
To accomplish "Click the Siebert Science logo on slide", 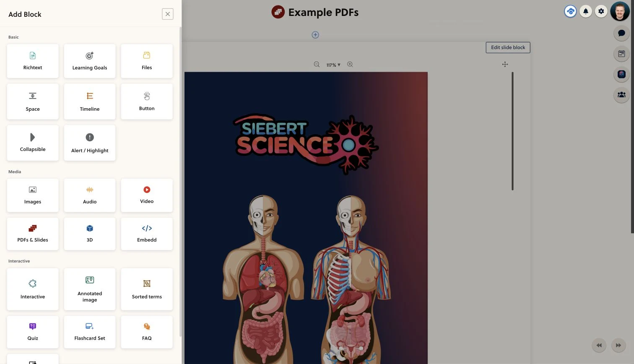I will (x=306, y=143).
